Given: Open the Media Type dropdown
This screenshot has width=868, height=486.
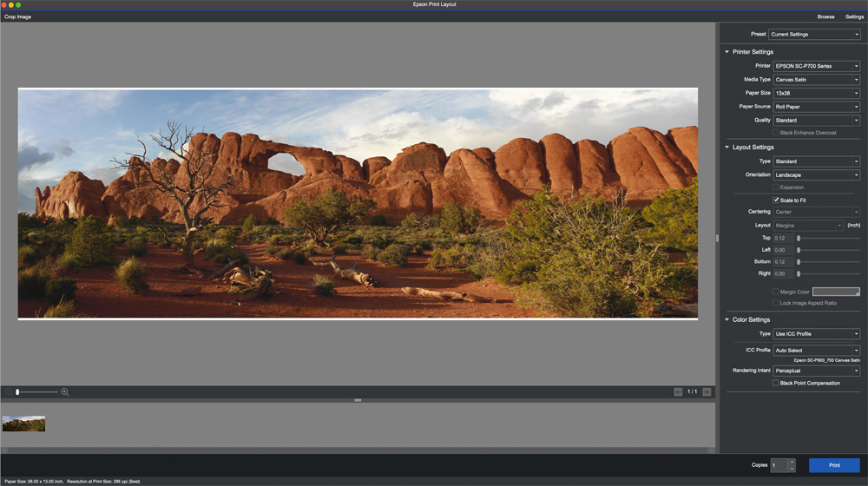Looking at the screenshot, I should pos(816,80).
